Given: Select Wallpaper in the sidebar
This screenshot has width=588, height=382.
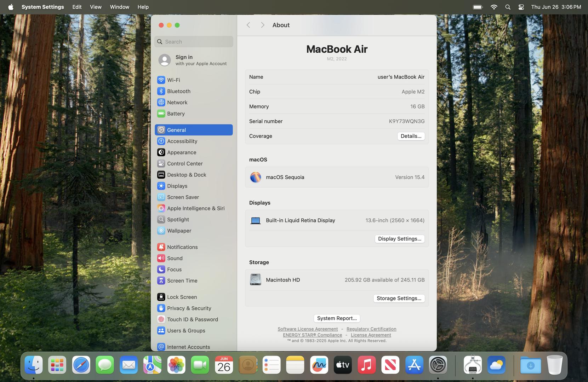Looking at the screenshot, I should tap(179, 231).
